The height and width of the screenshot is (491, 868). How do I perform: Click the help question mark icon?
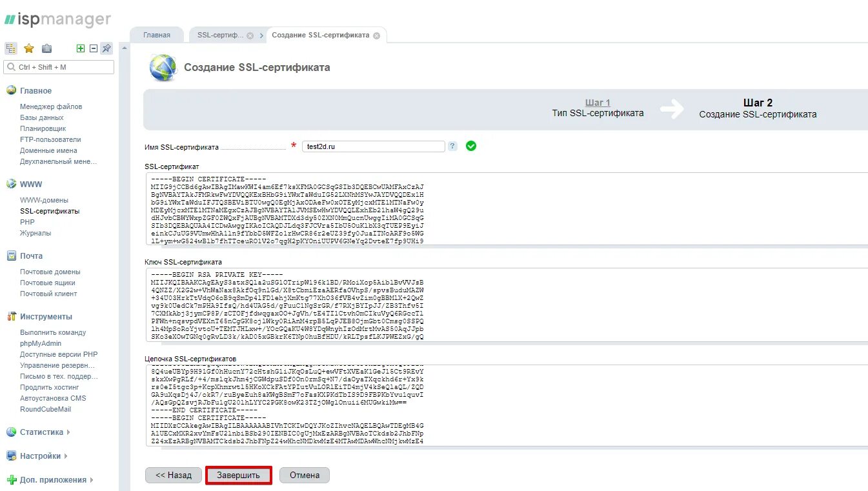click(x=452, y=146)
